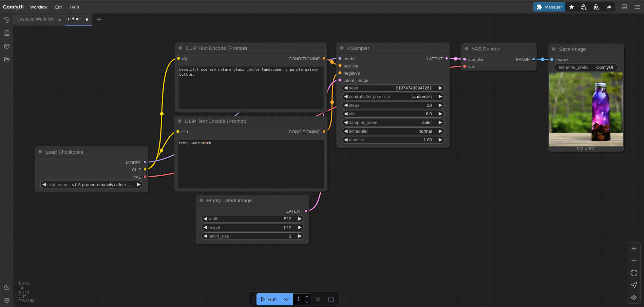
Task: Open settings gear icon
Action: [7, 300]
